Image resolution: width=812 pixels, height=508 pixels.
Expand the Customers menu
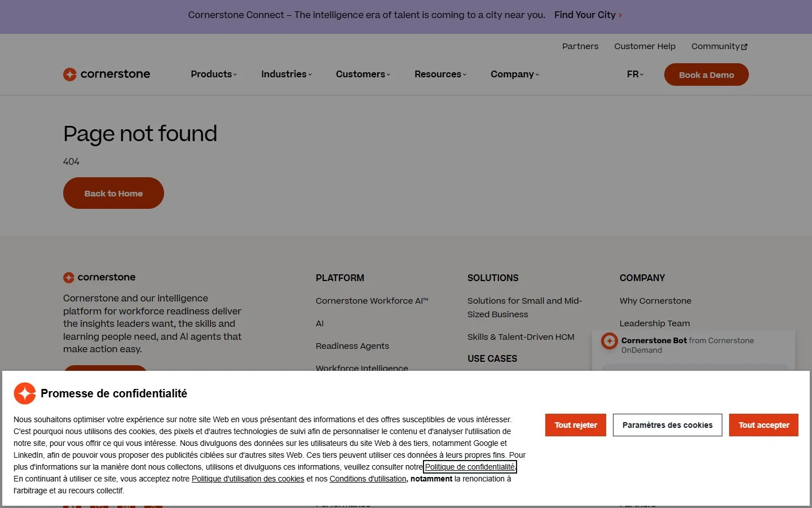pyautogui.click(x=363, y=74)
